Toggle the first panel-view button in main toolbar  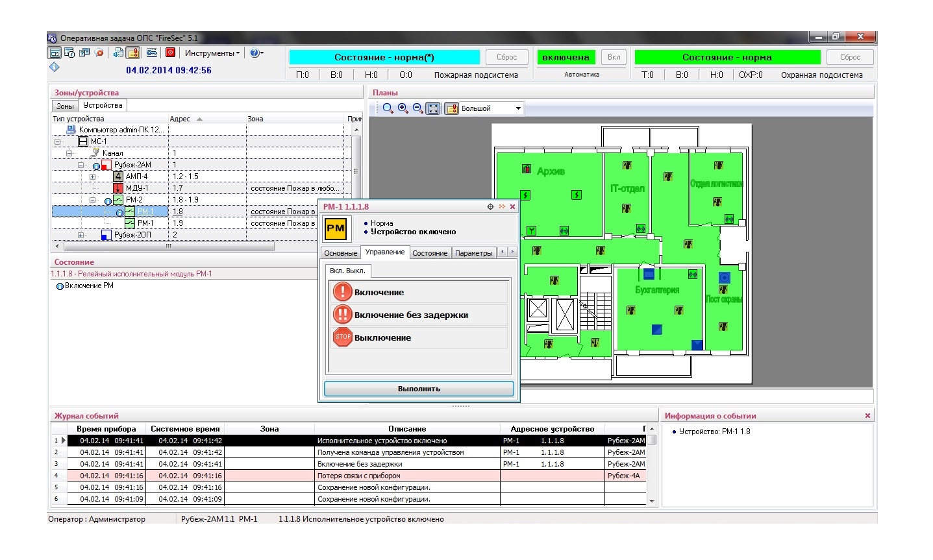55,53
